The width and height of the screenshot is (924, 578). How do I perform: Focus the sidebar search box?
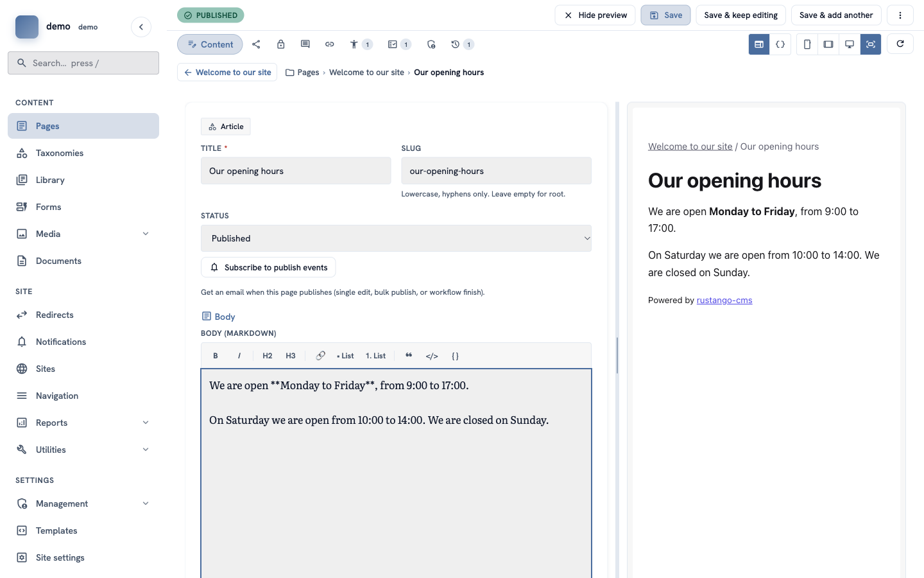(x=83, y=63)
